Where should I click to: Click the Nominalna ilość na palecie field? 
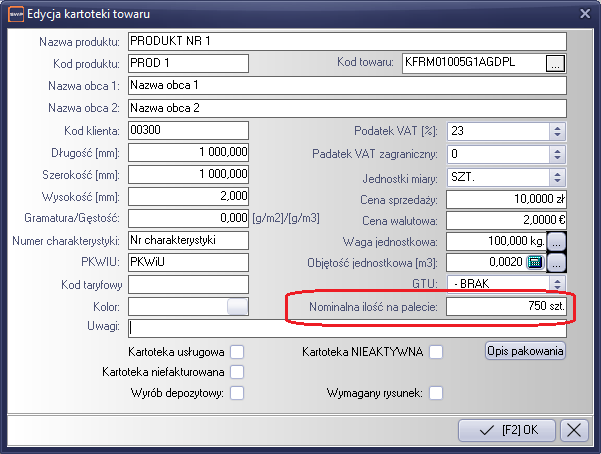505,306
